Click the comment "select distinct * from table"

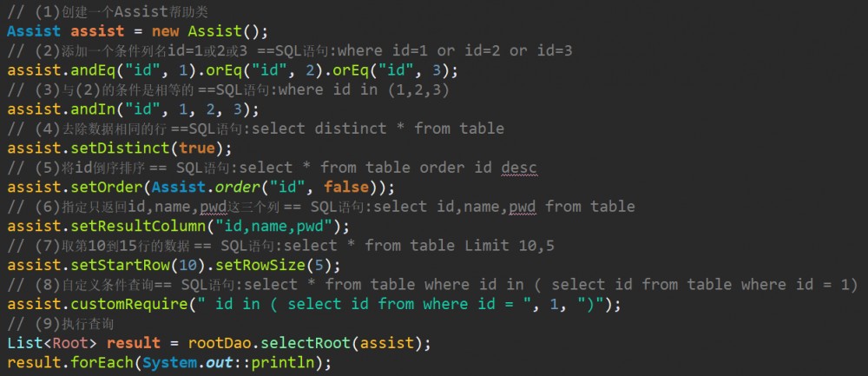(256, 129)
